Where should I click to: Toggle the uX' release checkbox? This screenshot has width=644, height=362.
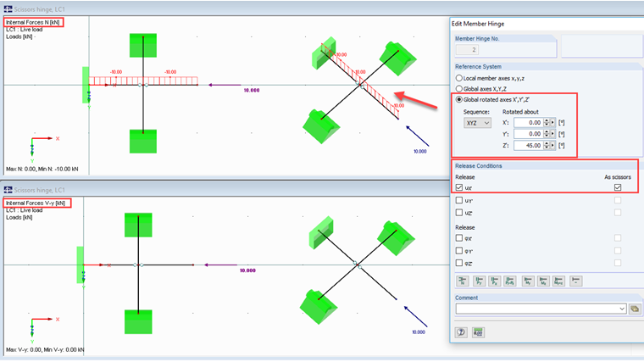coord(459,187)
